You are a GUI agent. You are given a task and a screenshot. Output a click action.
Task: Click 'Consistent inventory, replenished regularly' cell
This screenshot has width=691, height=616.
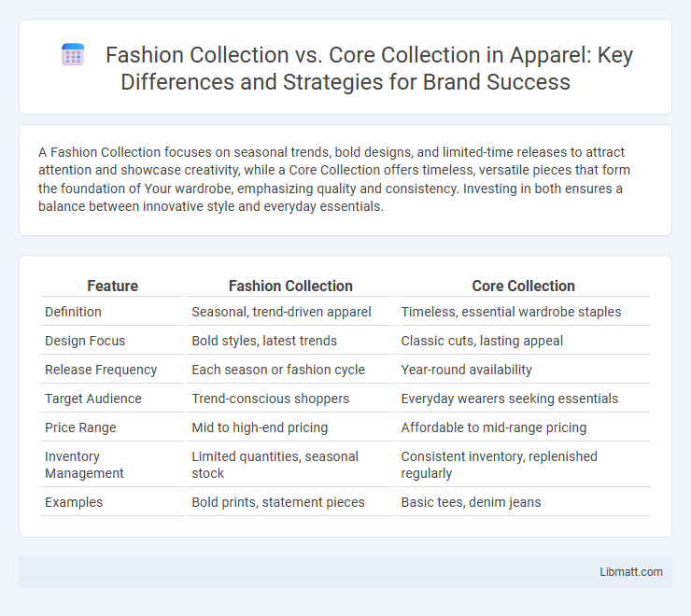[499, 465]
